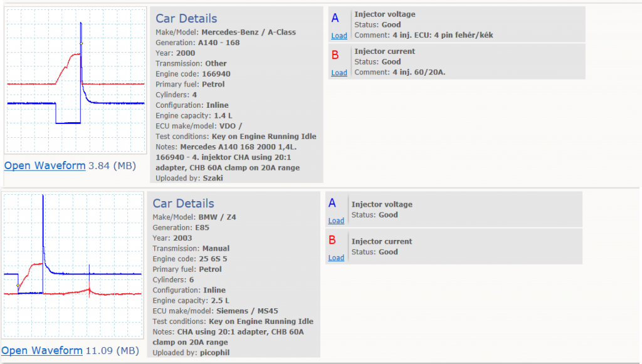Image resolution: width=642 pixels, height=364 pixels.
Task: Click Open Waveform link sized 3.84 MB
Action: [45, 165]
